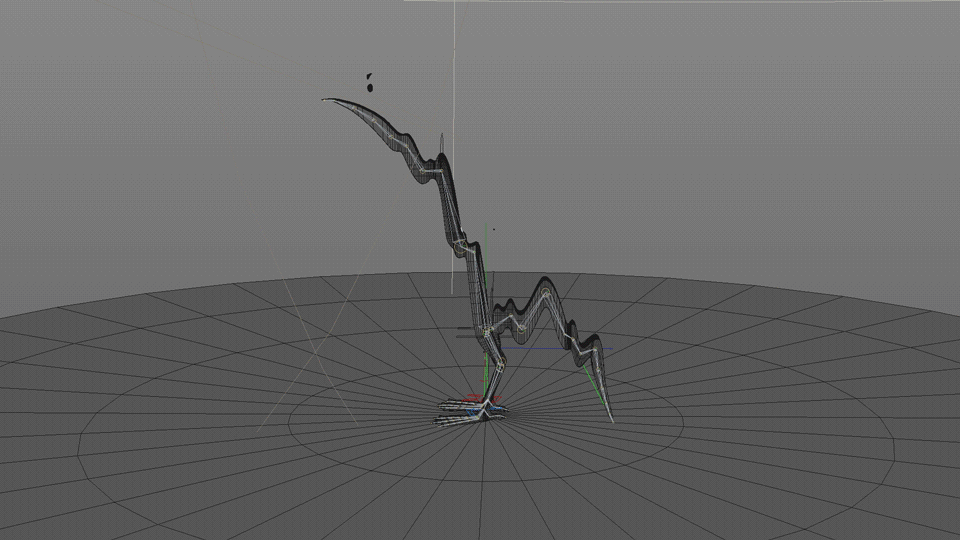Select the joint at the peak of the lower arch
Screen dimensions: 960x540
click(545, 291)
